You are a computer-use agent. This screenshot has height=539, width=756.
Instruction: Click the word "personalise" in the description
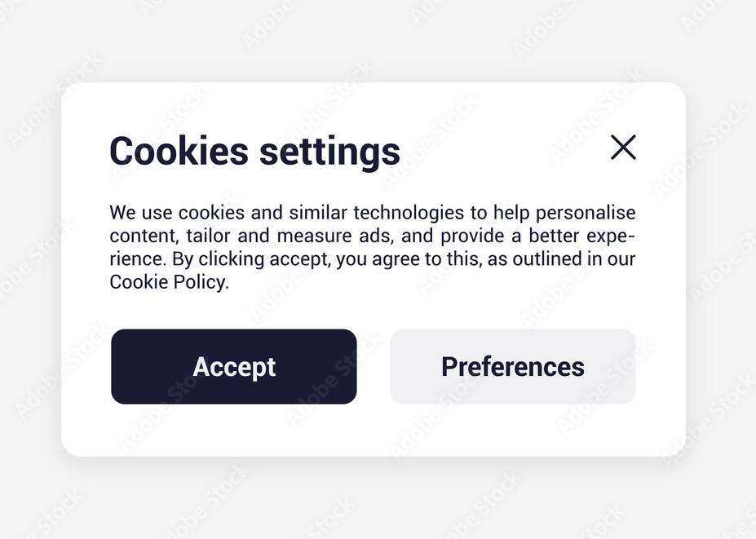click(x=586, y=214)
